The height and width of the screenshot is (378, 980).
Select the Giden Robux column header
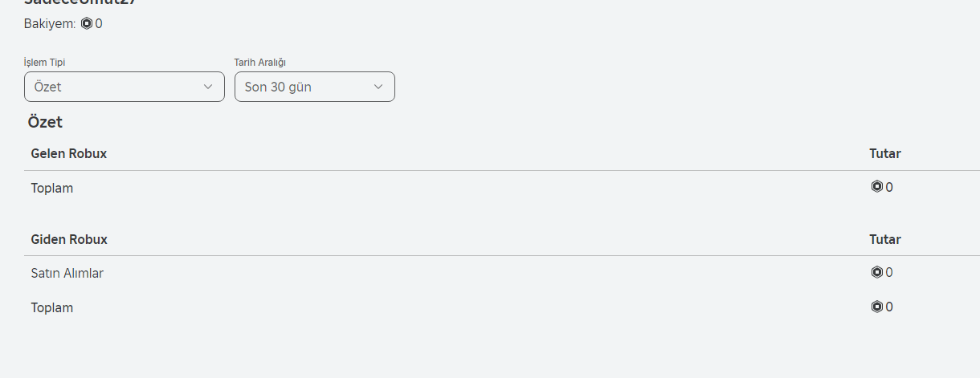coord(69,239)
